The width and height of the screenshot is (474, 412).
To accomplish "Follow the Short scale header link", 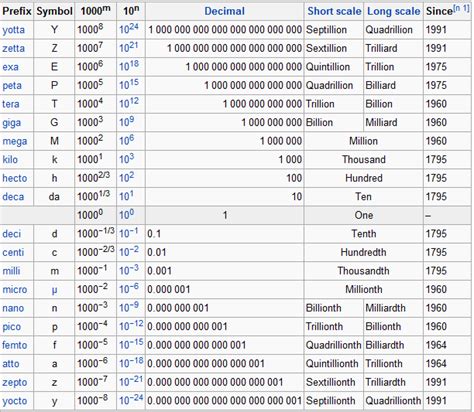I will pyautogui.click(x=334, y=11).
